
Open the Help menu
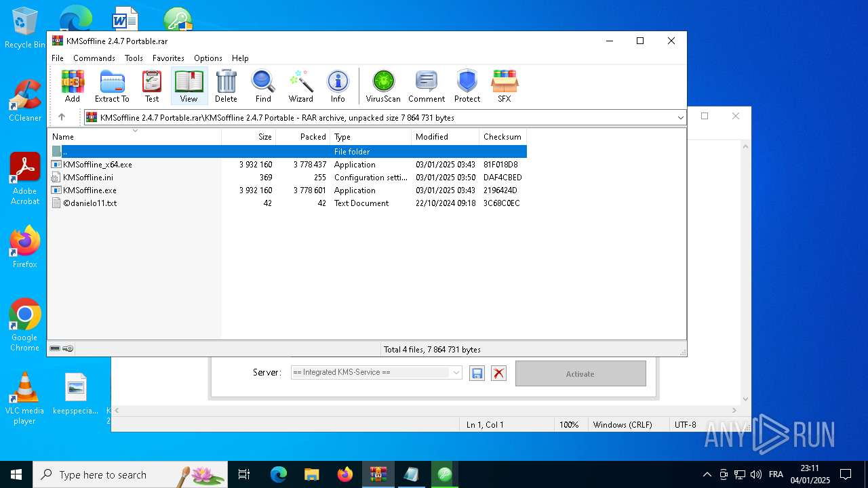pyautogui.click(x=240, y=58)
